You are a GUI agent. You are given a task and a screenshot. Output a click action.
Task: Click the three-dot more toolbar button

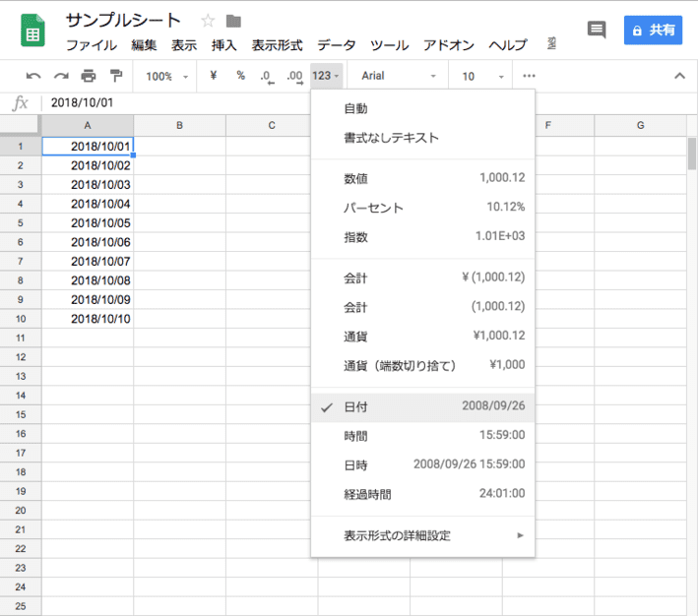point(530,76)
